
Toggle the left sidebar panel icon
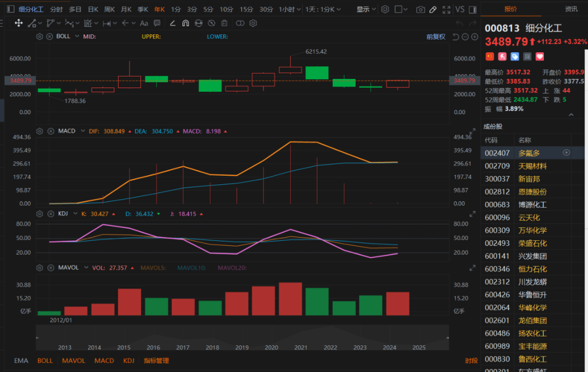tap(10, 9)
